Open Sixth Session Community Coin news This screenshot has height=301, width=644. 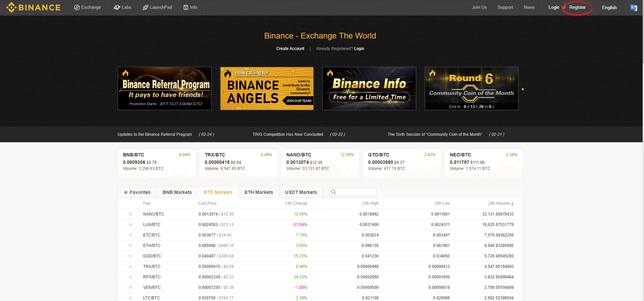click(435, 134)
